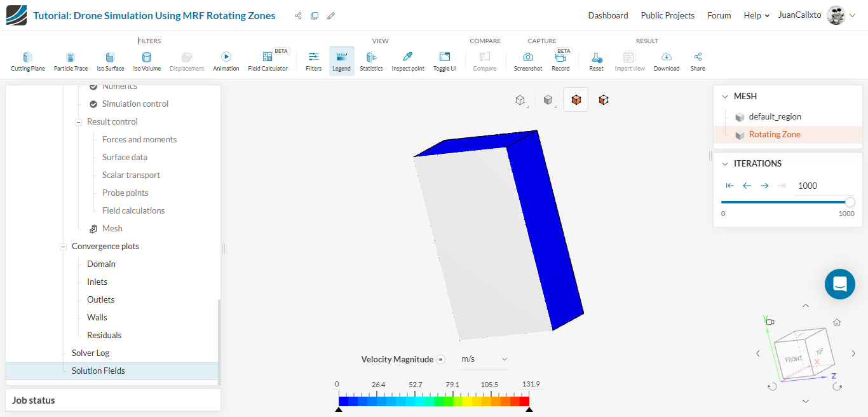Go to the Dashboard
The height and width of the screenshot is (417, 868).
pos(607,15)
